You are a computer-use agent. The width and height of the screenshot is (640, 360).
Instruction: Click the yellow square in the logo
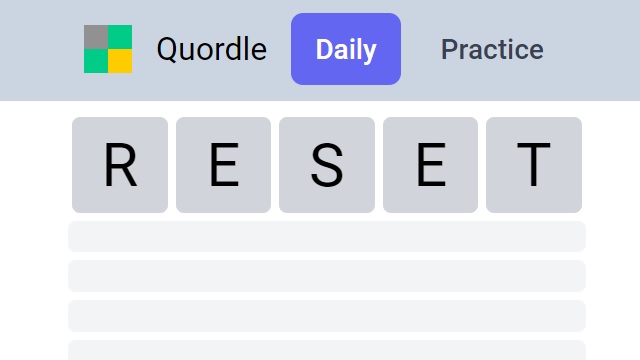point(120,61)
